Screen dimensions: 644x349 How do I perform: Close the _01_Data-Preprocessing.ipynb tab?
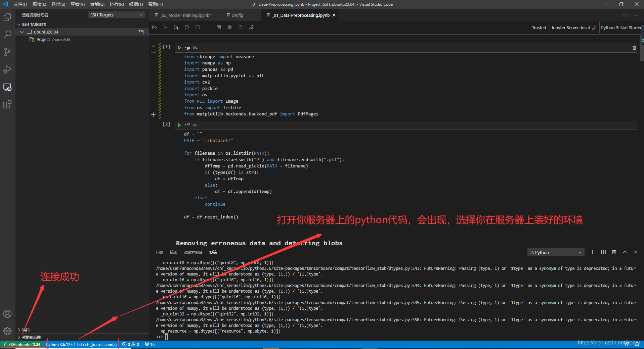click(x=334, y=15)
